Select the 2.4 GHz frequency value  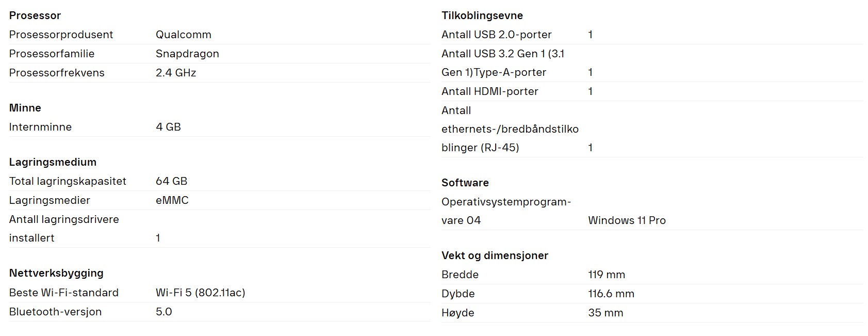click(176, 73)
